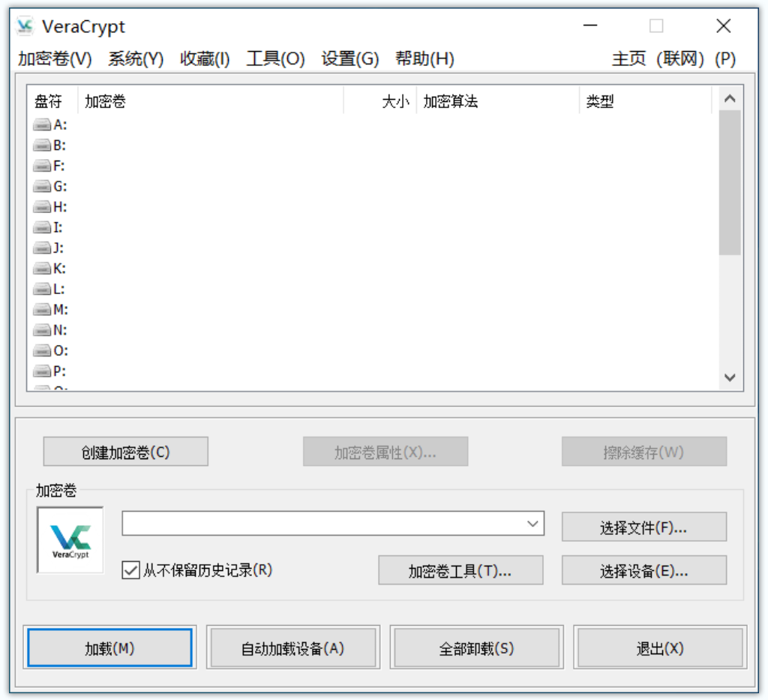
Task: Click the VeraCrypt logo in the volume section
Action: [x=70, y=540]
